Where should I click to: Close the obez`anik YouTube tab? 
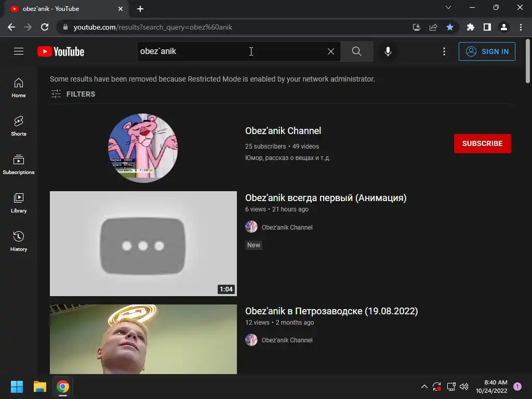[x=121, y=9]
